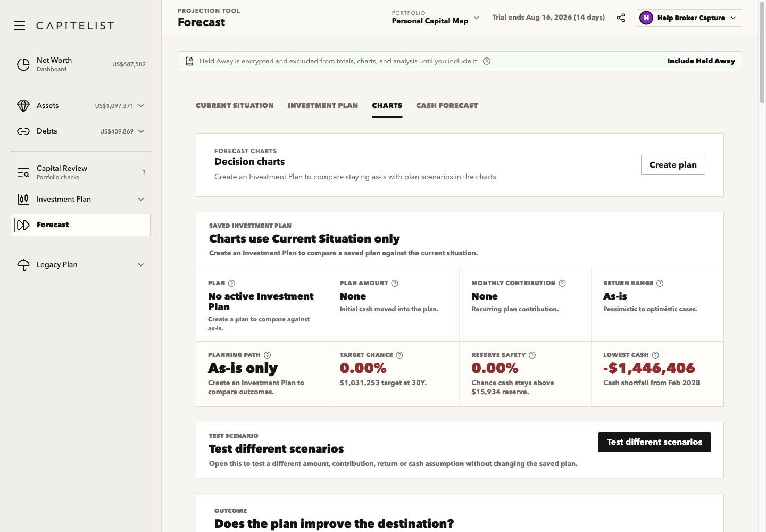
Task: Open Capital Review portfolio checks
Action: pos(80,172)
